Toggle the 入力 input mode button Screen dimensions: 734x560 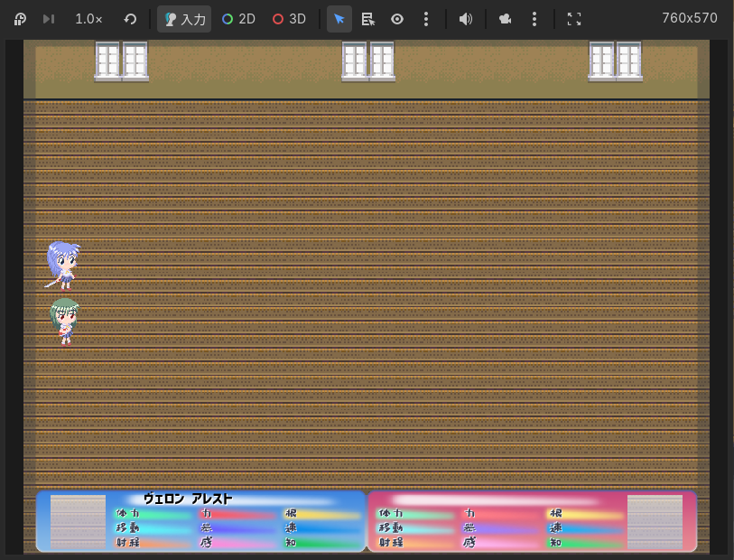184,19
